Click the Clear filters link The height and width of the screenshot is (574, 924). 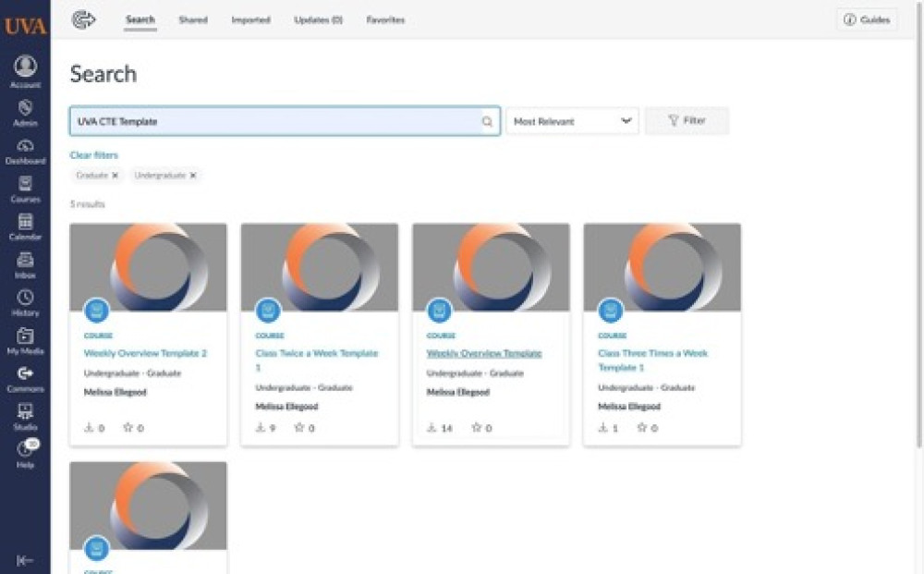tap(93, 155)
